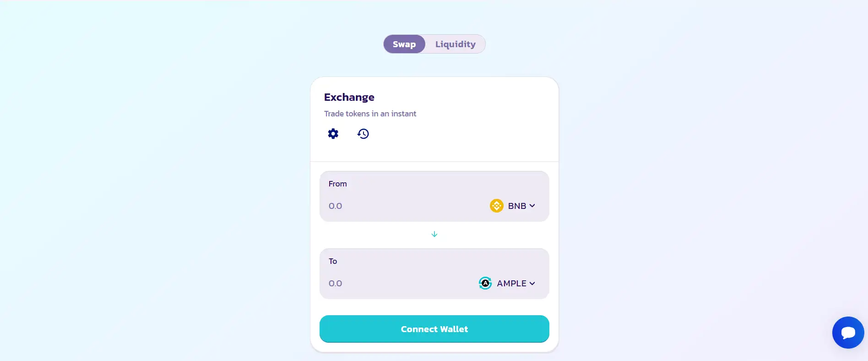This screenshot has width=868, height=361.
Task: Open the exchange settings gear icon
Action: 333,134
